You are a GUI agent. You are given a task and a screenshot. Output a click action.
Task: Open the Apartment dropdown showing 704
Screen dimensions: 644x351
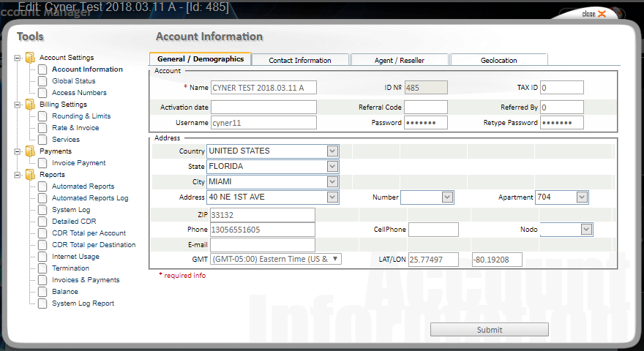tap(581, 197)
